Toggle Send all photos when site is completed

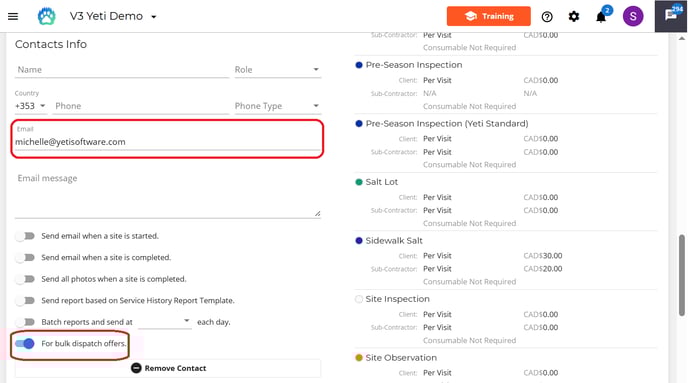point(25,279)
